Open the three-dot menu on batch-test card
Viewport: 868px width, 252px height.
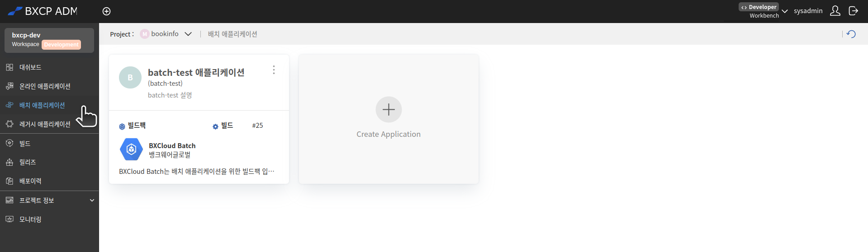[x=274, y=70]
